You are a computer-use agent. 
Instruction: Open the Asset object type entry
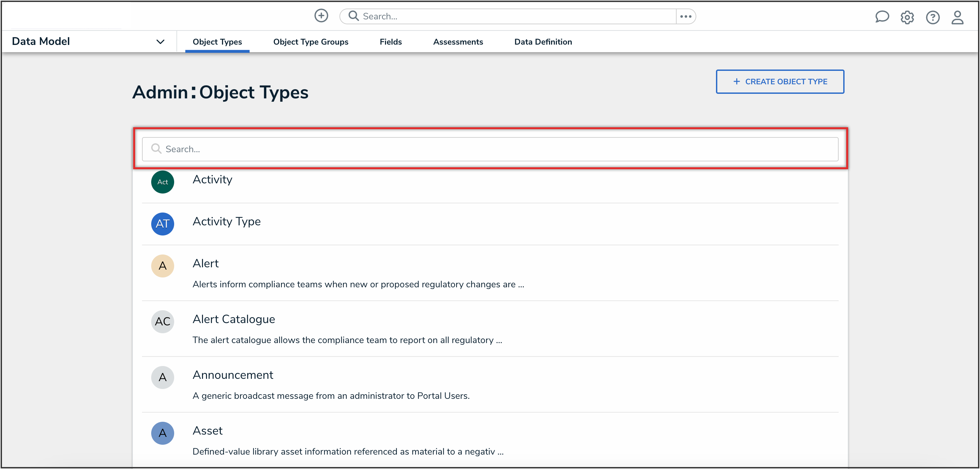click(207, 430)
